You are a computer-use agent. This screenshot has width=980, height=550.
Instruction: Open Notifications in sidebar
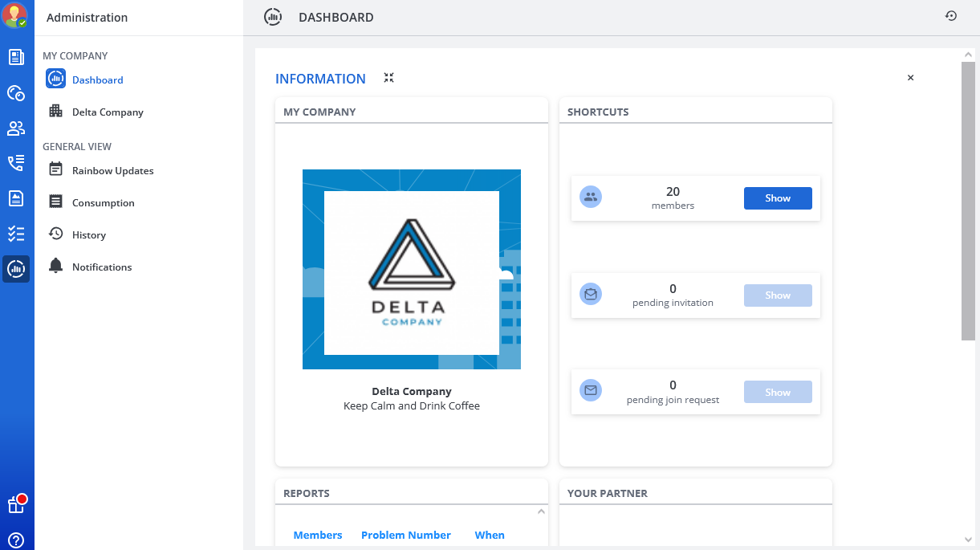pos(102,267)
